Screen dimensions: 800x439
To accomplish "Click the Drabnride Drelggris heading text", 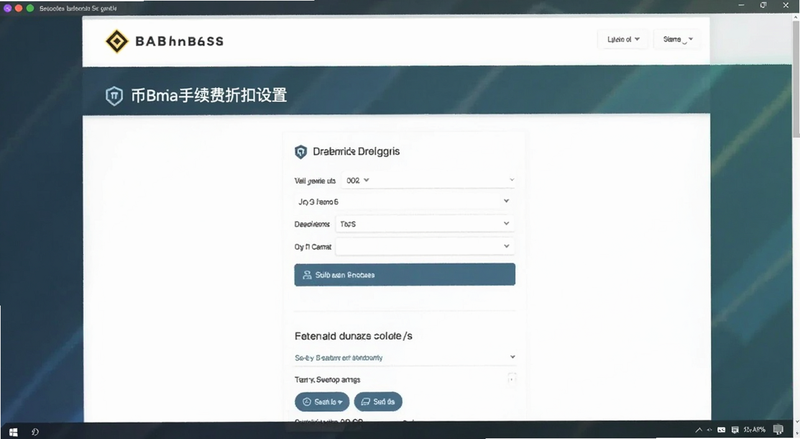I will pos(356,152).
